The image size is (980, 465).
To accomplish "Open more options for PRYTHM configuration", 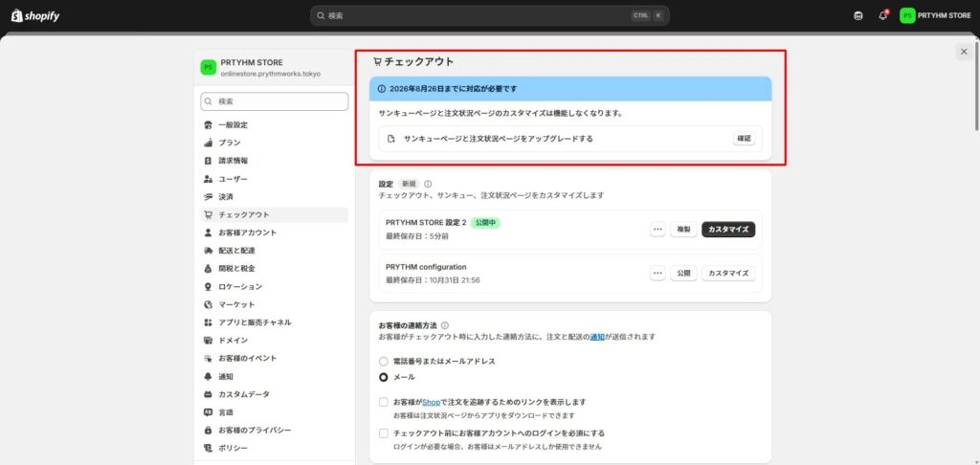I will point(657,273).
